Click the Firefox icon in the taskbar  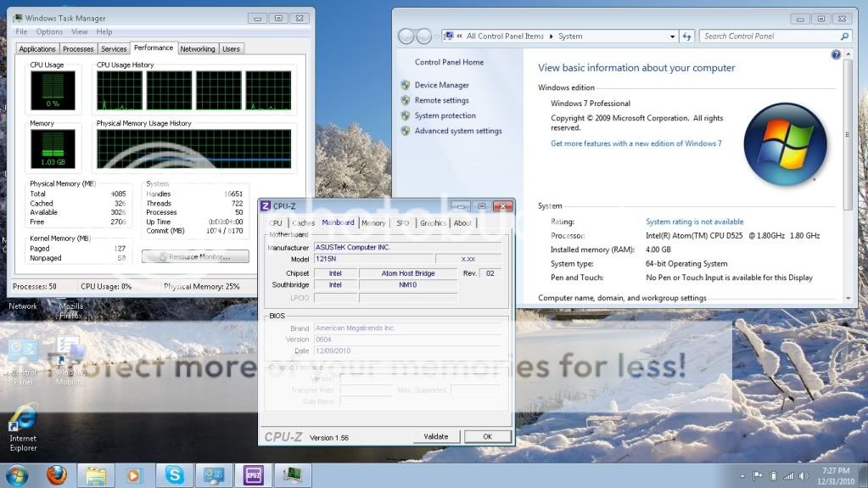click(57, 475)
